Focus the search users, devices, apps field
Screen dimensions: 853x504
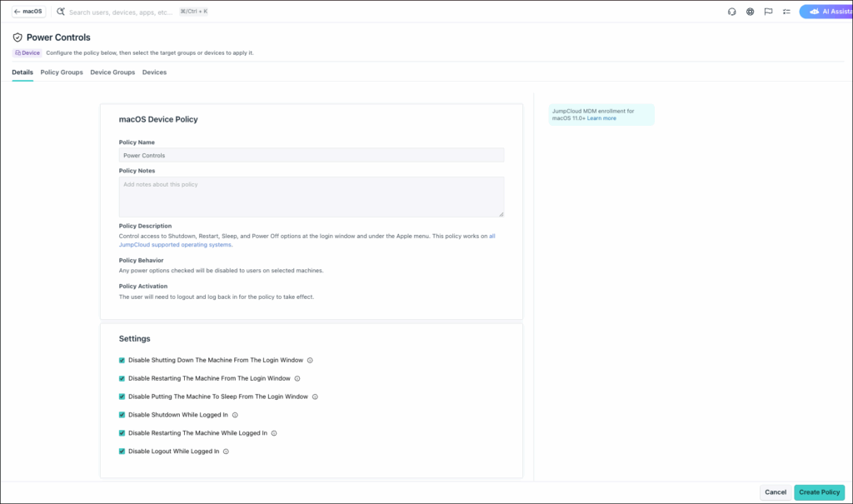[x=121, y=12]
